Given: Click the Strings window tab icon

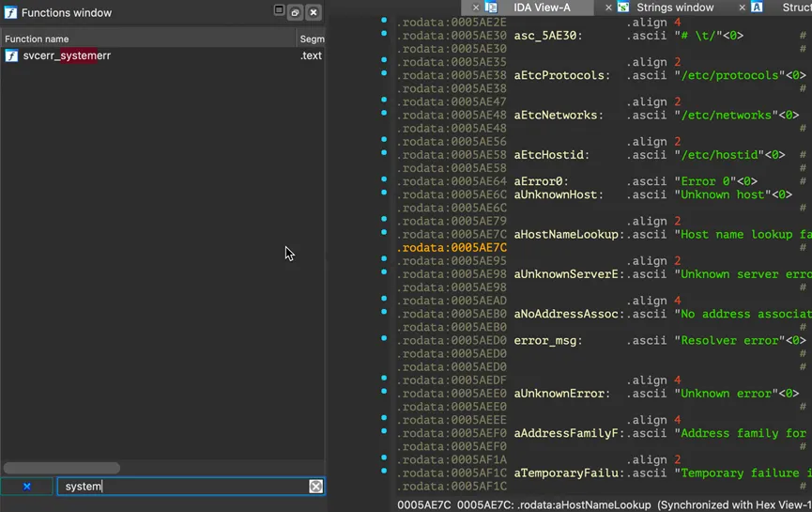Looking at the screenshot, I should click(x=623, y=8).
